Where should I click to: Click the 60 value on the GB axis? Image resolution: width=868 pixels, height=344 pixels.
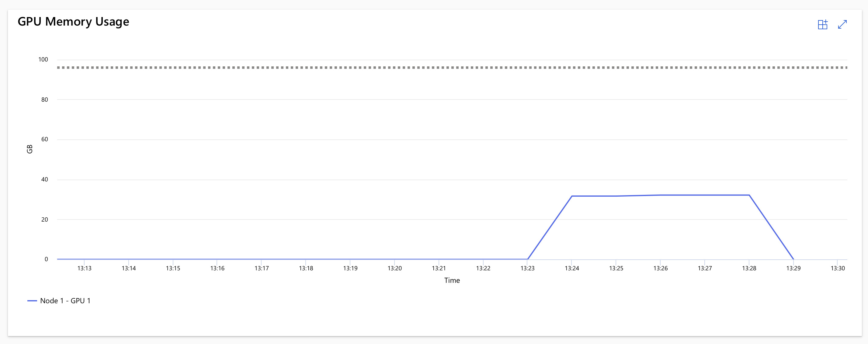pos(44,139)
